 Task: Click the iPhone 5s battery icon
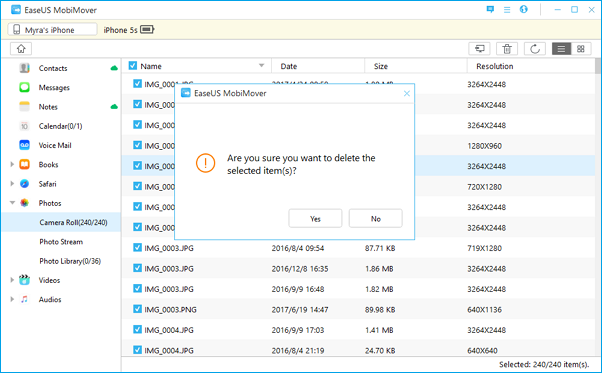click(x=147, y=29)
